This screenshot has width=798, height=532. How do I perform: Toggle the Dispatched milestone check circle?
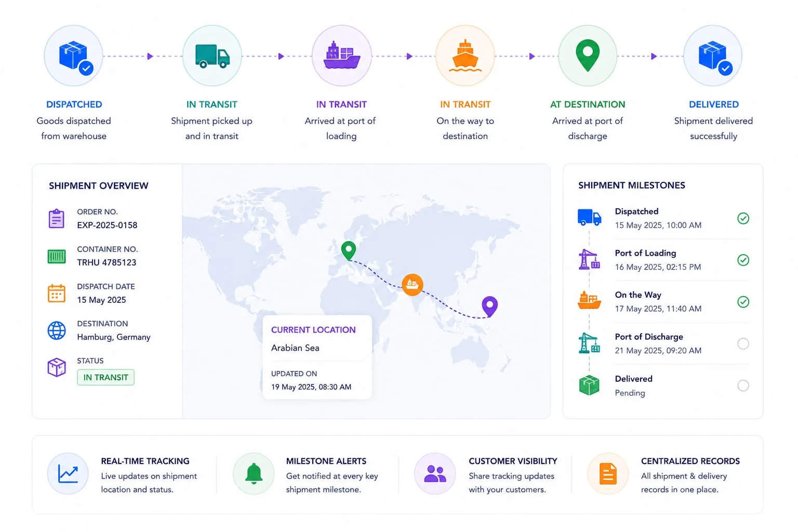[743, 218]
